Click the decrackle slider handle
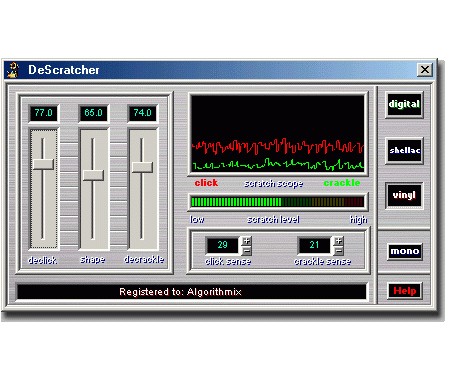The height and width of the screenshot is (380, 450). (x=142, y=167)
